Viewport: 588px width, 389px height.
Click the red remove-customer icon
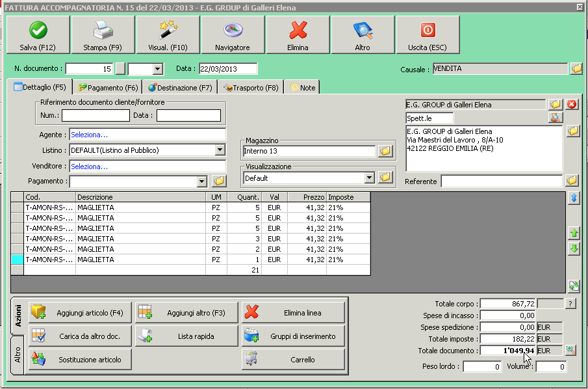point(572,105)
